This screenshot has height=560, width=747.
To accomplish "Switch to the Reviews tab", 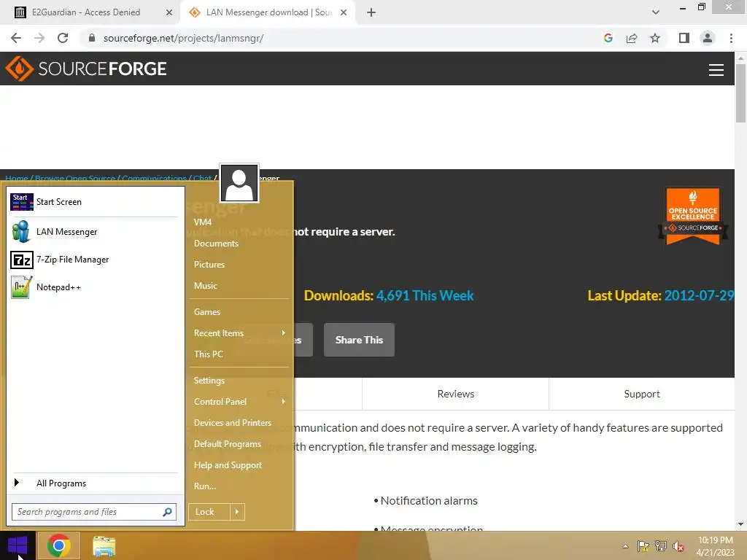I will pyautogui.click(x=455, y=394).
